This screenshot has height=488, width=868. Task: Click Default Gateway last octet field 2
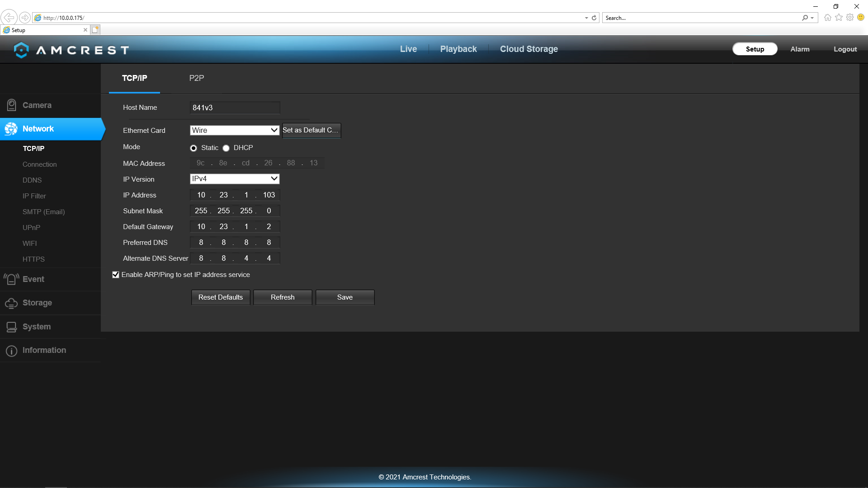point(269,227)
